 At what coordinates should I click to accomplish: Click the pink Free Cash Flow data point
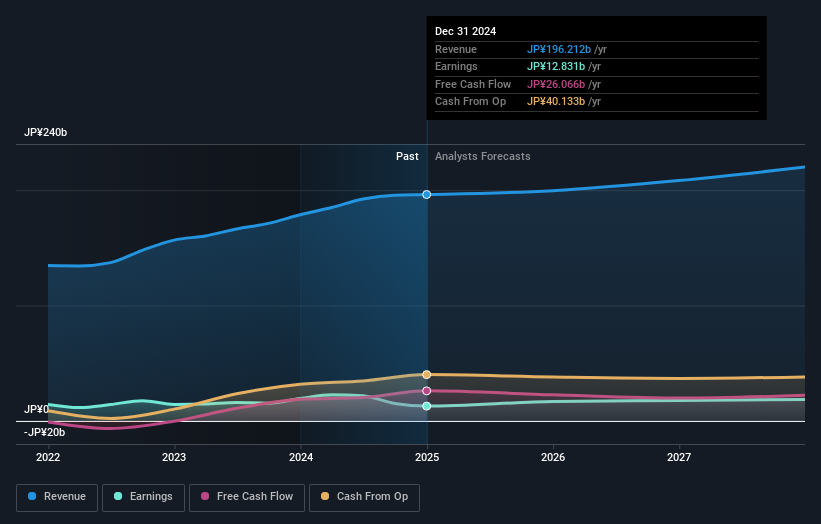click(x=427, y=391)
